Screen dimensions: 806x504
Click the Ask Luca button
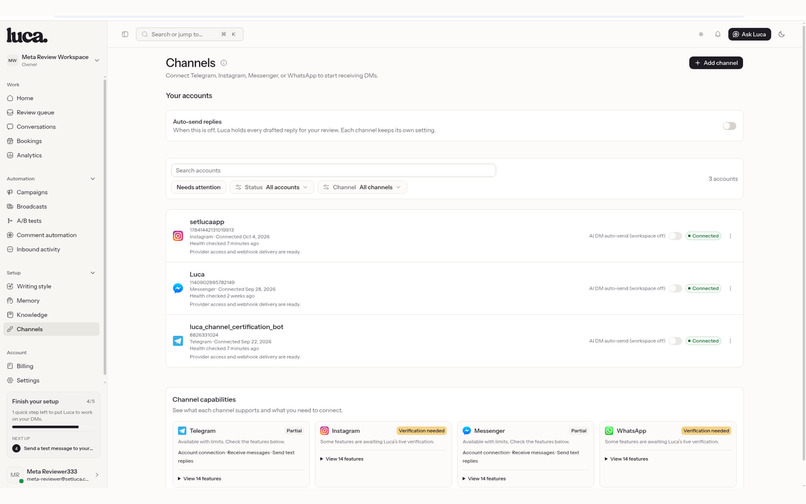[x=749, y=34]
